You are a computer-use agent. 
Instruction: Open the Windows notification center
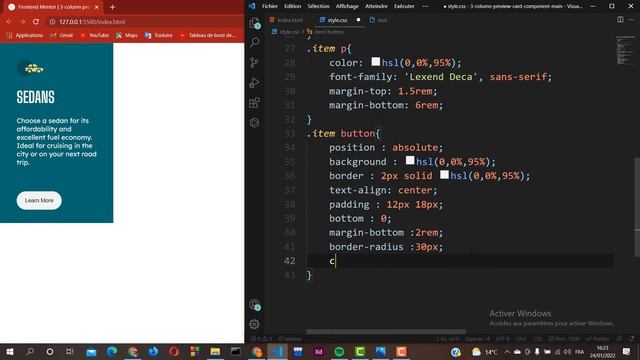tap(627, 351)
